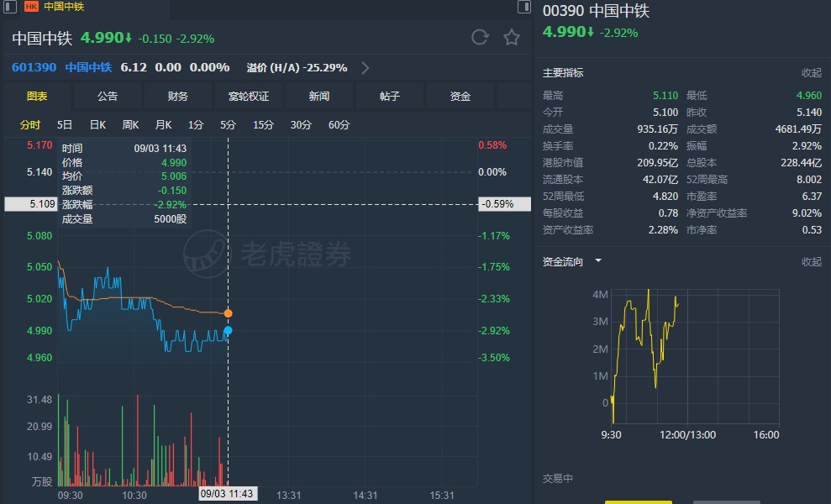This screenshot has width=831, height=504.
Task: Click the refresh quote icon
Action: pos(480,38)
